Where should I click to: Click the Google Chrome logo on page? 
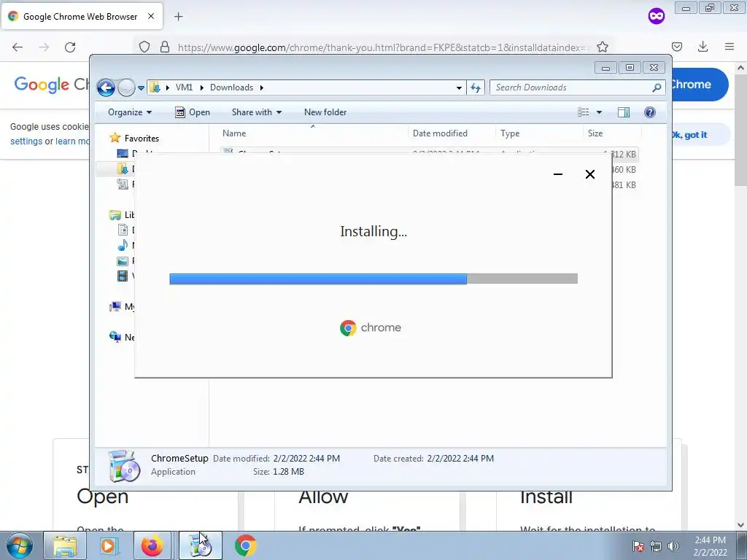(x=52, y=85)
